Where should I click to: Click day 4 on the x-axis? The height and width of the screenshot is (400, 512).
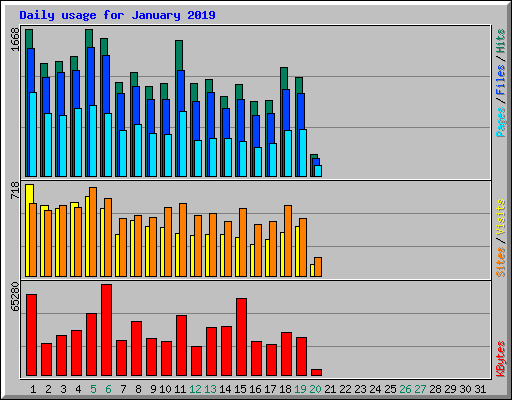click(78, 389)
